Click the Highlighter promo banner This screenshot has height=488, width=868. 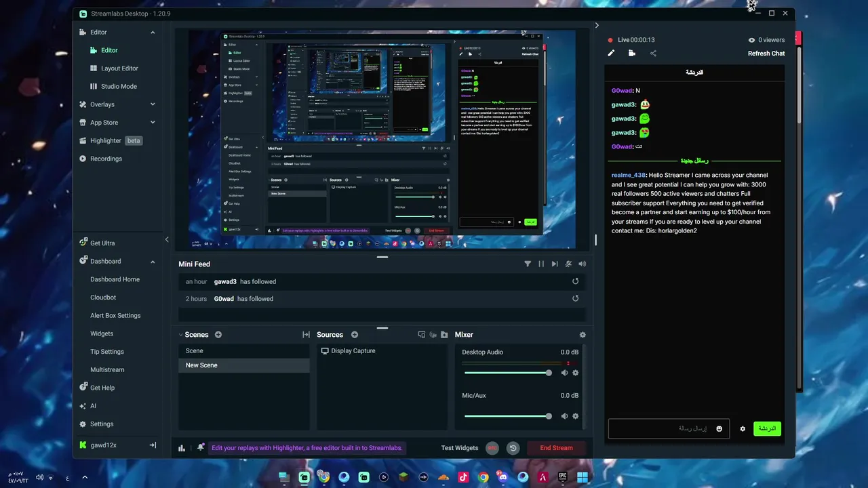point(307,448)
